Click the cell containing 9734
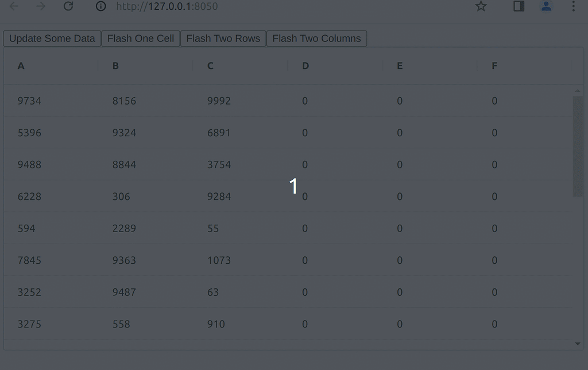The image size is (588, 370). pos(29,101)
